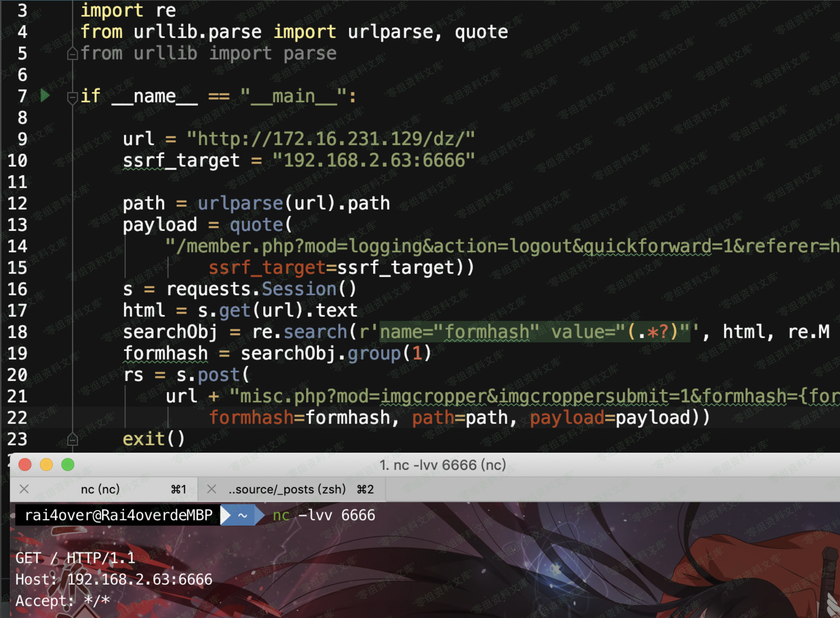Close the ..source/_posts (zsh) tab
840x618 pixels.
[x=211, y=489]
